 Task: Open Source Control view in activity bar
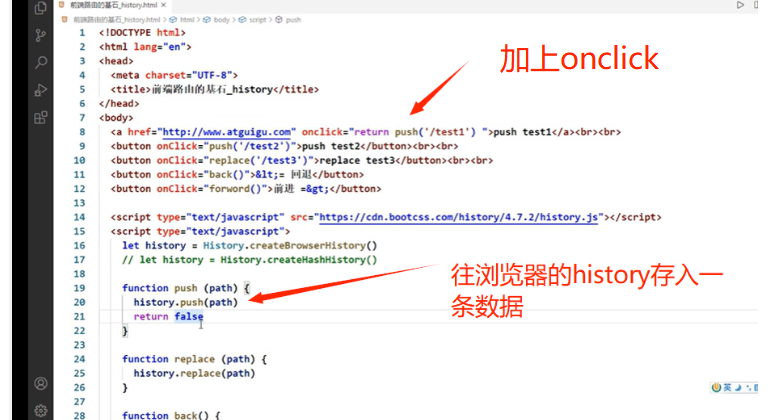[x=41, y=35]
